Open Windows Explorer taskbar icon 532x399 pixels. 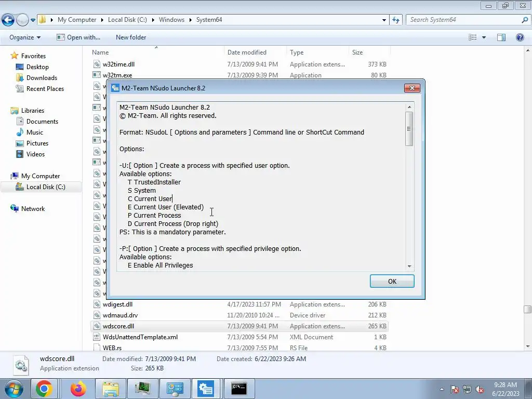[x=111, y=389]
